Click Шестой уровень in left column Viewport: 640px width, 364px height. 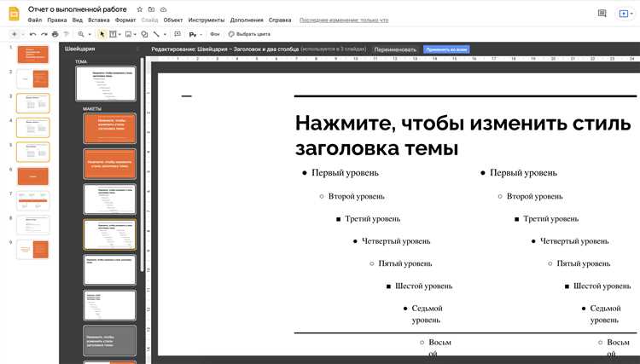click(423, 286)
